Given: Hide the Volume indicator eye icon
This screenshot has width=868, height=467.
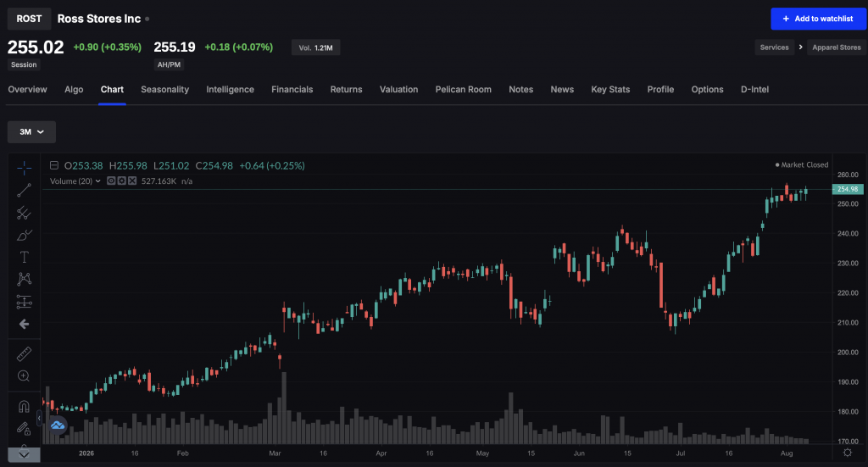Looking at the screenshot, I should [x=111, y=181].
